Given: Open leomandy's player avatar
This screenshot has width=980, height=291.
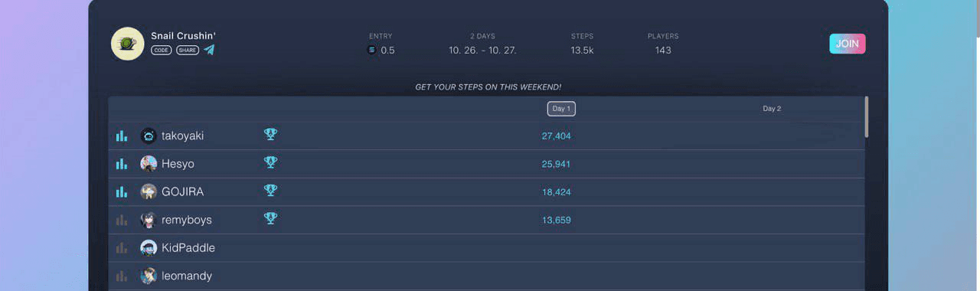Looking at the screenshot, I should pyautogui.click(x=149, y=276).
